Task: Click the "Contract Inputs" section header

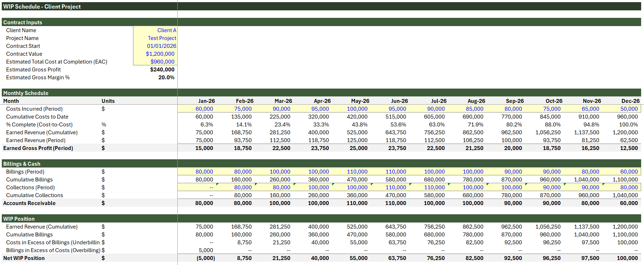Action: 23,22
